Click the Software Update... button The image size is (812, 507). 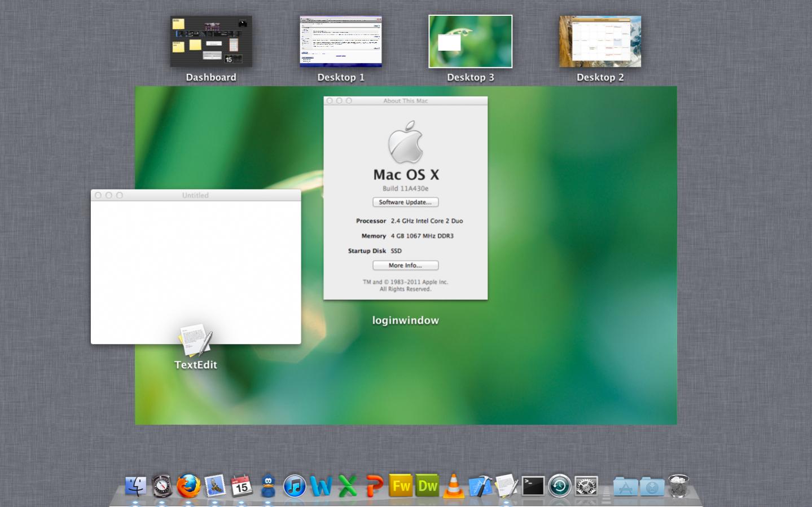click(x=405, y=202)
